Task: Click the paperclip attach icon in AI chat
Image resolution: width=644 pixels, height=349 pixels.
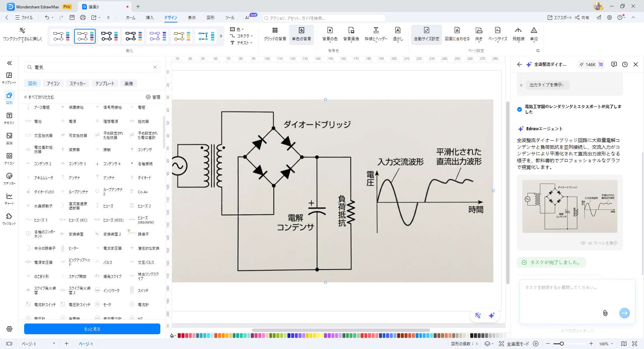Action: tap(605, 313)
